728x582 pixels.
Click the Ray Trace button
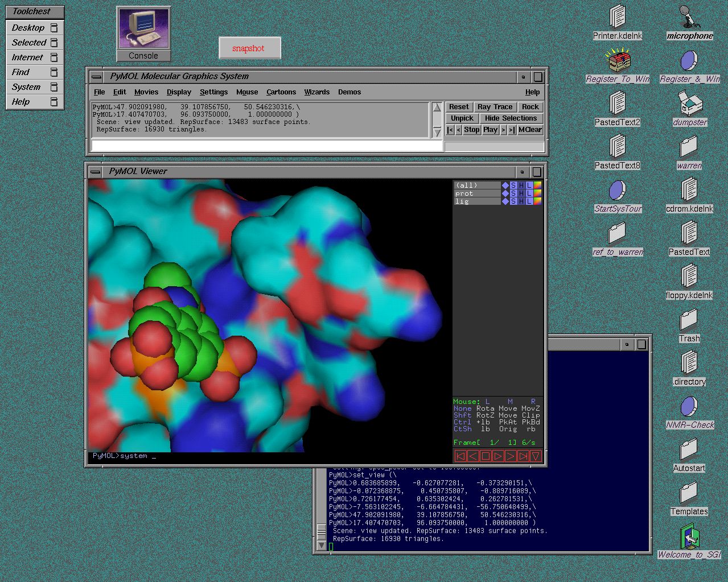pyautogui.click(x=495, y=107)
